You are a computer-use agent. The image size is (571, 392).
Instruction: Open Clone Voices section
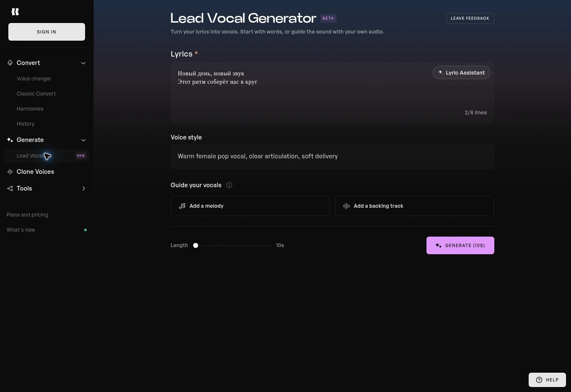pyautogui.click(x=35, y=172)
